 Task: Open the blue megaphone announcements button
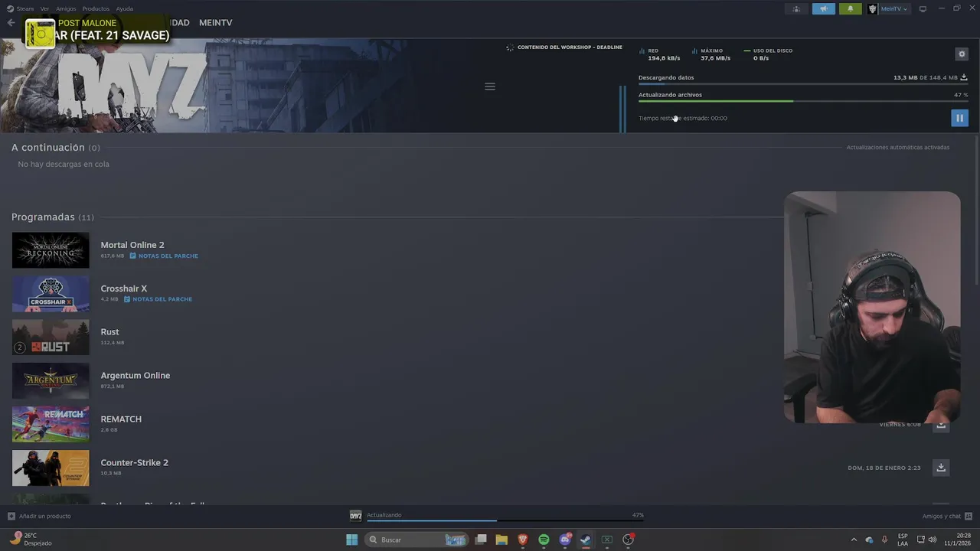click(x=824, y=8)
